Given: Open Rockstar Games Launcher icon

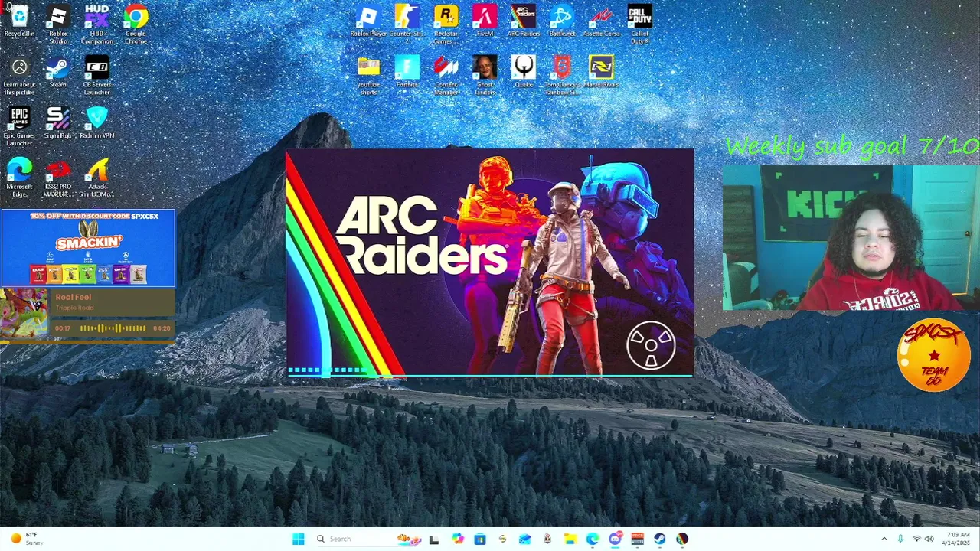Looking at the screenshot, I should pos(446,24).
